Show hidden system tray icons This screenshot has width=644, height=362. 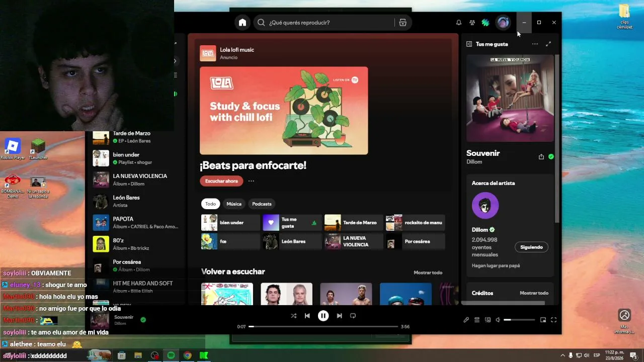point(562,355)
